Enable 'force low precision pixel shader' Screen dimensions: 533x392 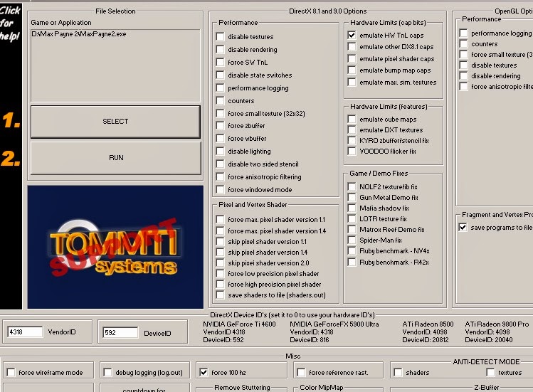click(221, 273)
